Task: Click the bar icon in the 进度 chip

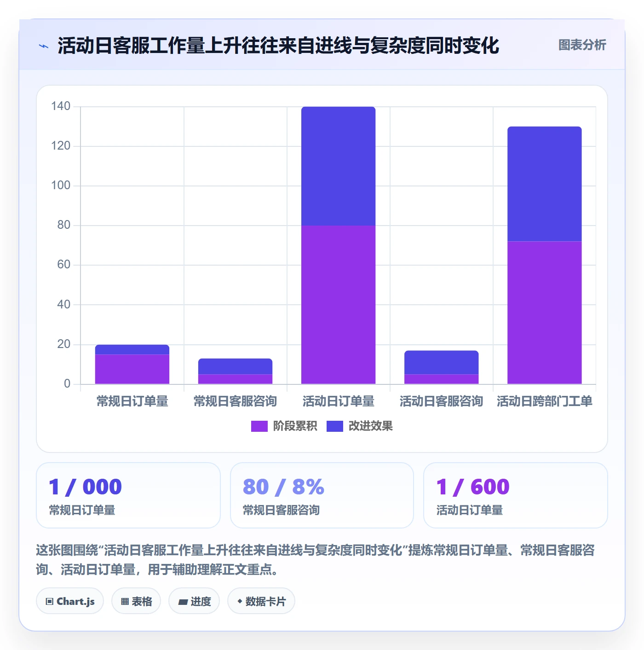Action: pyautogui.click(x=183, y=602)
